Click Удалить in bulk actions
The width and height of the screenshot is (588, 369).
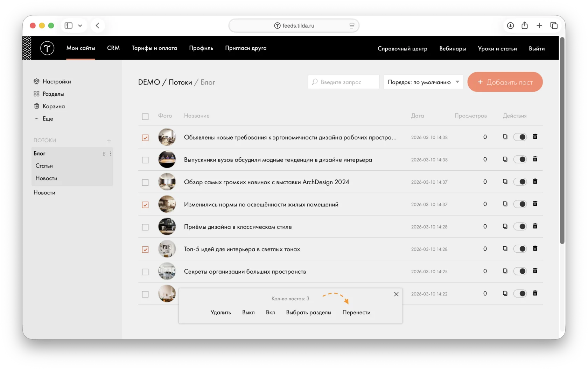coord(221,313)
